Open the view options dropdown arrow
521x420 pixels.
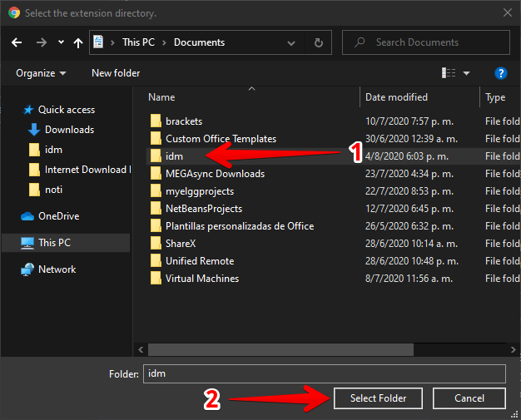click(466, 73)
